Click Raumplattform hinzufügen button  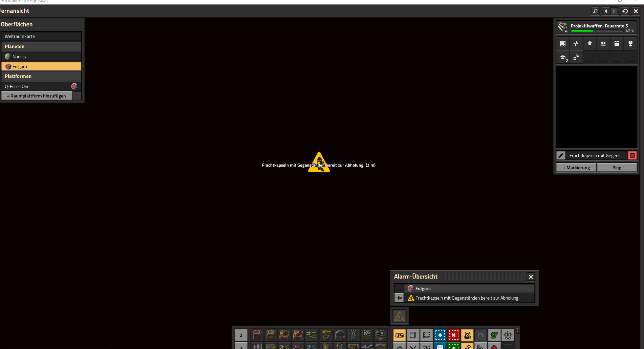(x=37, y=96)
